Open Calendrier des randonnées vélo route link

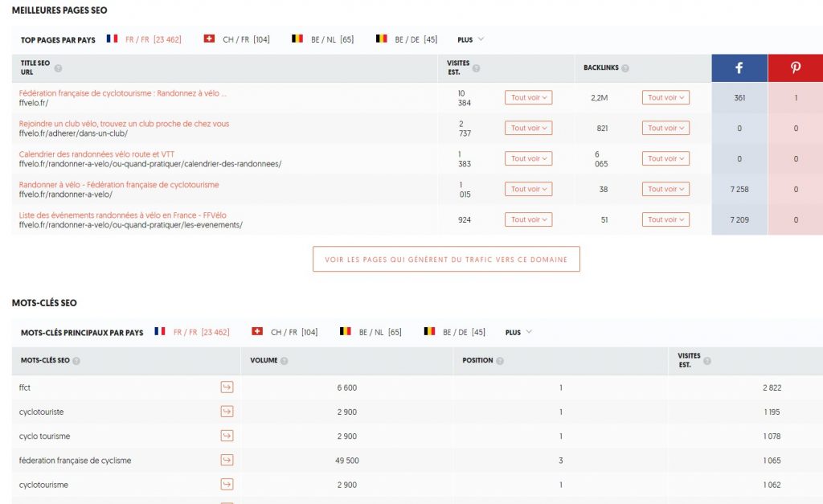point(96,154)
